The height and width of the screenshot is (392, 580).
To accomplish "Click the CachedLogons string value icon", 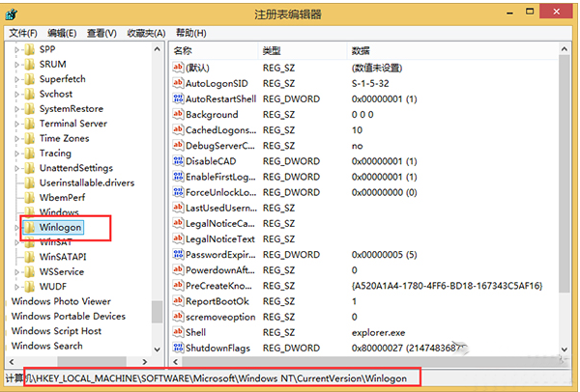I will pos(178,129).
